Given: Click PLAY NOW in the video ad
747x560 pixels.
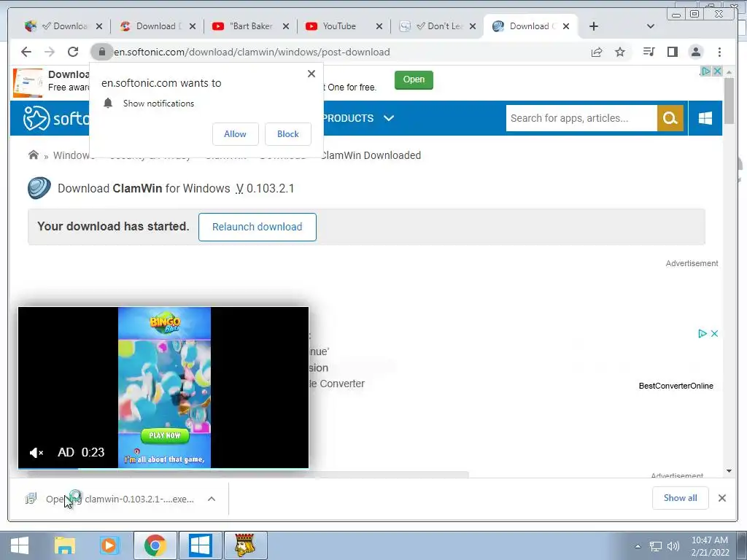Looking at the screenshot, I should [164, 435].
